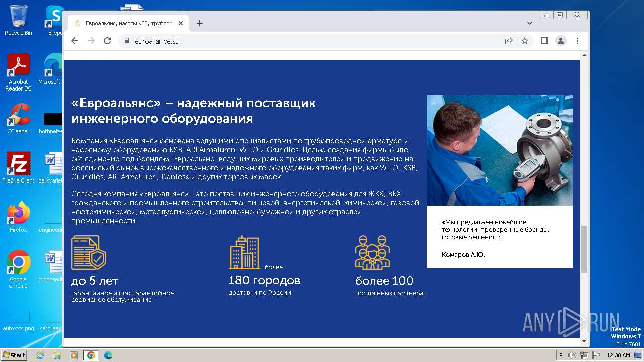Go back to the previous page
The image size is (644, 362).
[x=75, y=41]
